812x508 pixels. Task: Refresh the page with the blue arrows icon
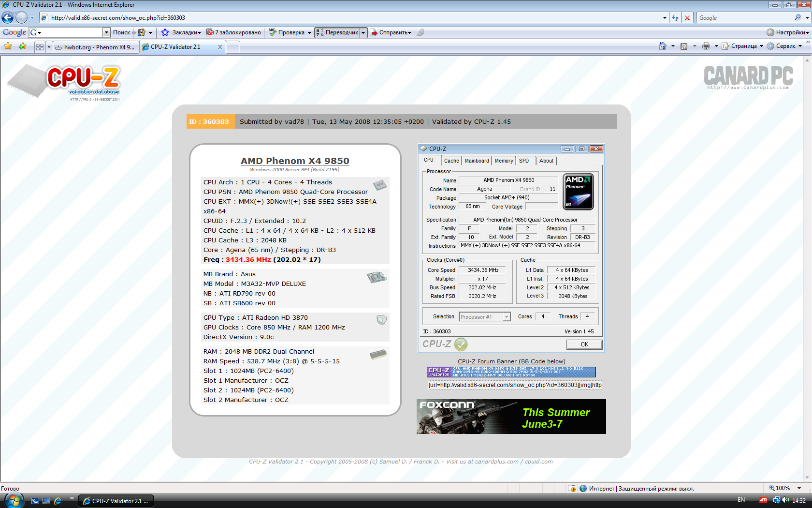click(x=675, y=18)
